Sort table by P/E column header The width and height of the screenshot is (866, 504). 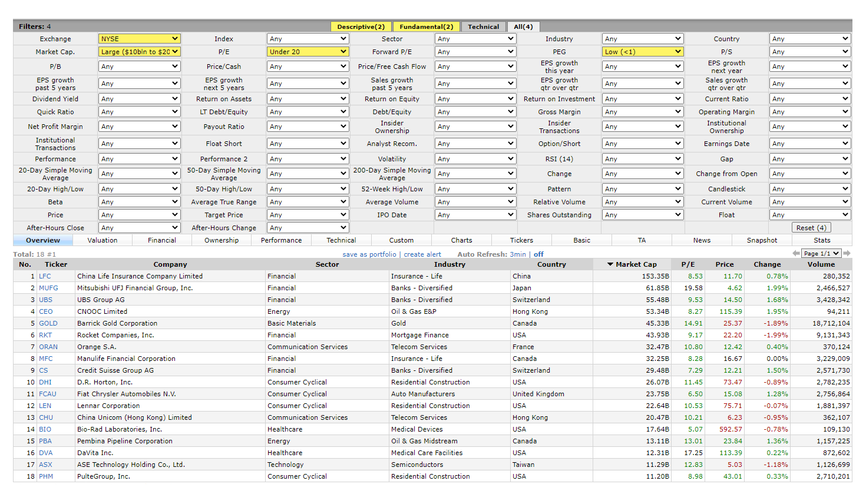pos(688,264)
